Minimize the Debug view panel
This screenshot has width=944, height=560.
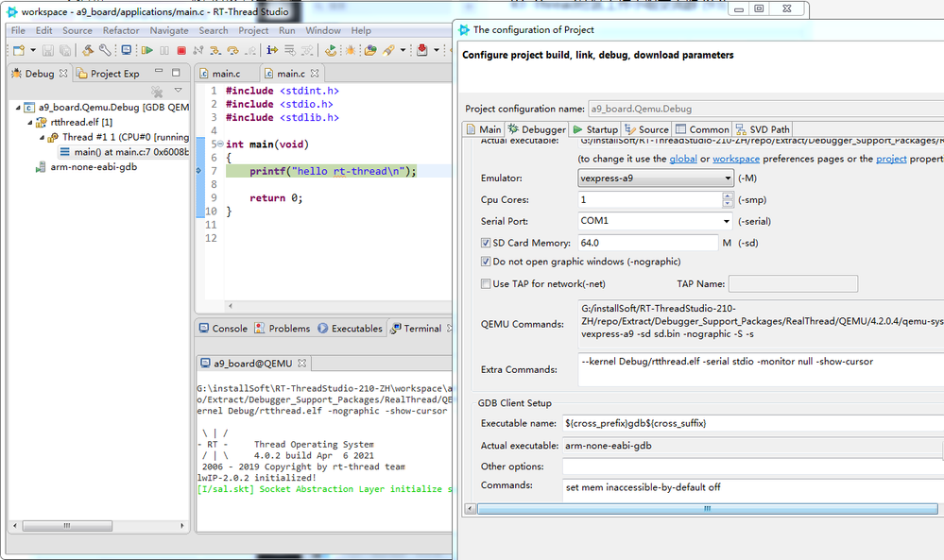click(x=159, y=71)
